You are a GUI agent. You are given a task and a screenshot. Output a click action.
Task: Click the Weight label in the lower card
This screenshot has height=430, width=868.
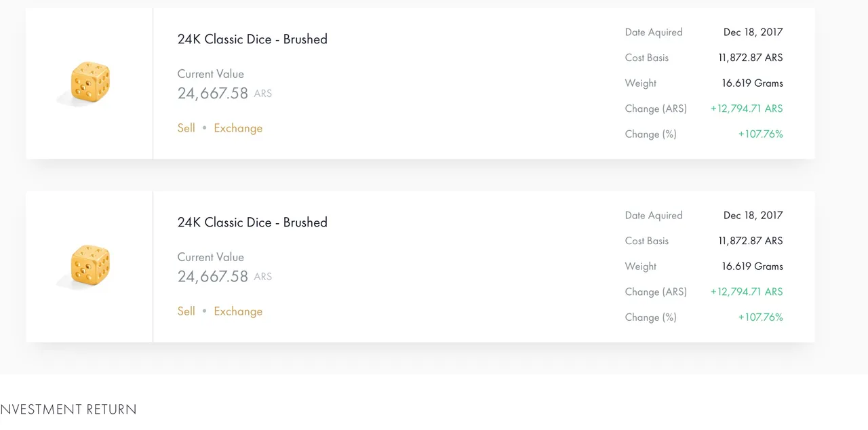click(x=641, y=267)
